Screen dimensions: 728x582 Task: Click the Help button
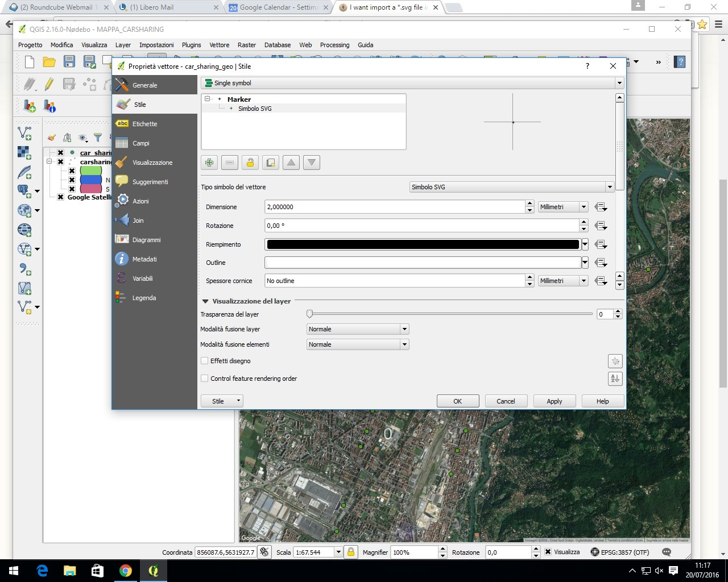[603, 401]
